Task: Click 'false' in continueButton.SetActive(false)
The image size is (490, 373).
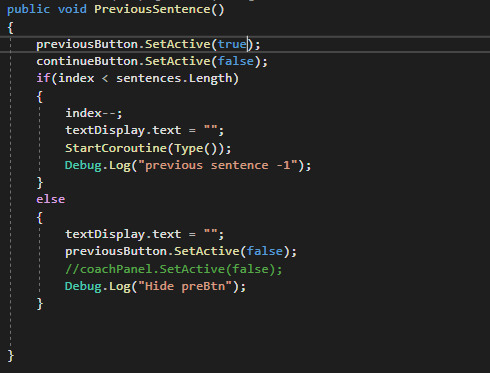Action: click(236, 61)
